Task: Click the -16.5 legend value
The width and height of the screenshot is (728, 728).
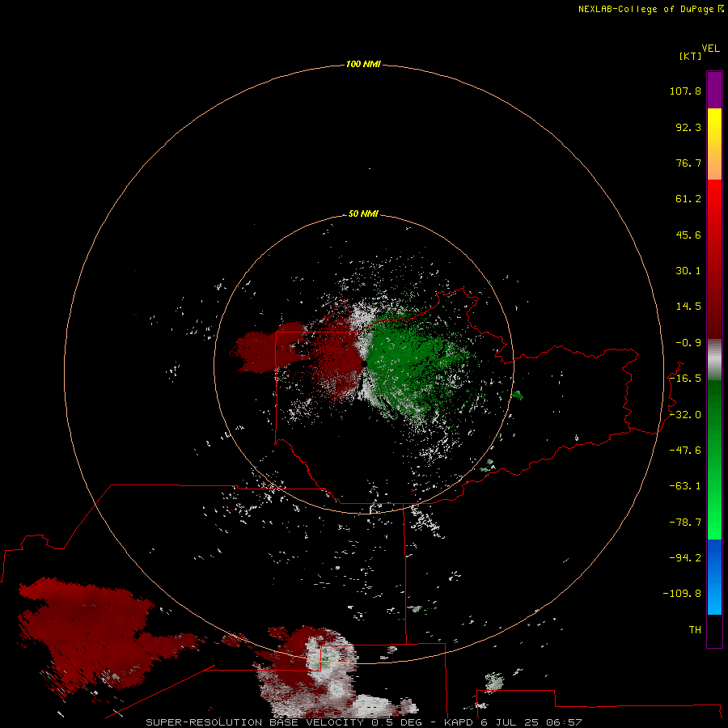Action: (x=685, y=379)
